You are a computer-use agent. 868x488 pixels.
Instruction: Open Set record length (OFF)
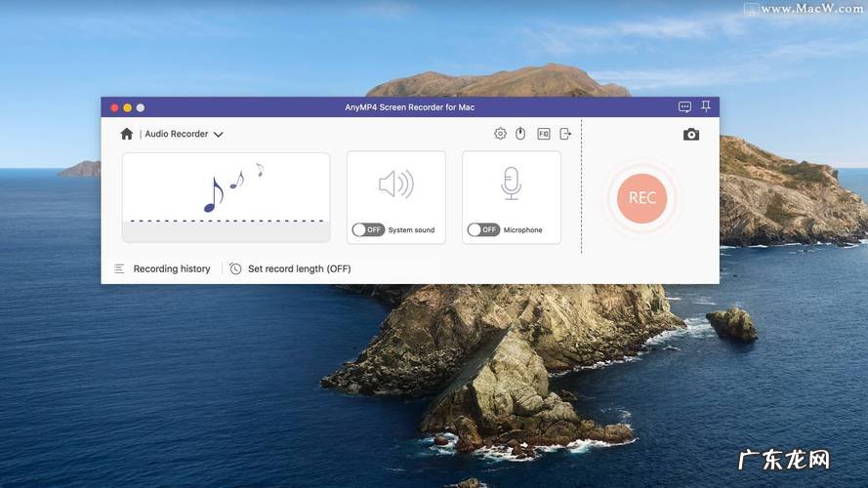pos(299,269)
